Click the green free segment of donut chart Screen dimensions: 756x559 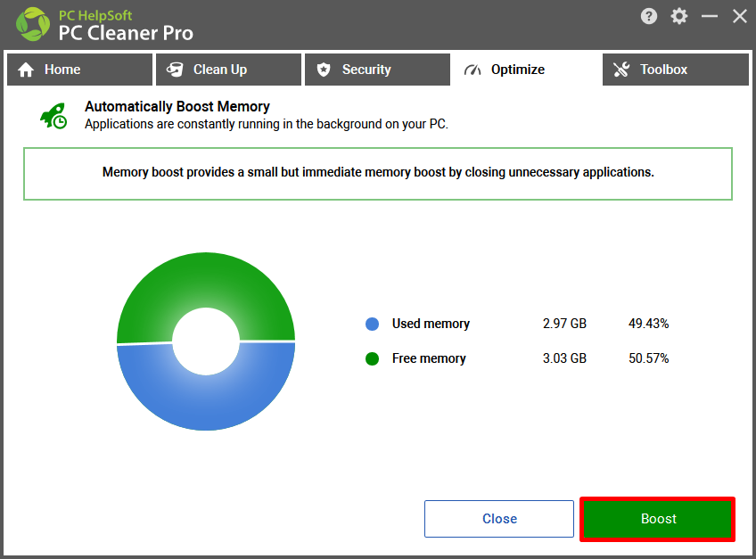tap(206, 280)
